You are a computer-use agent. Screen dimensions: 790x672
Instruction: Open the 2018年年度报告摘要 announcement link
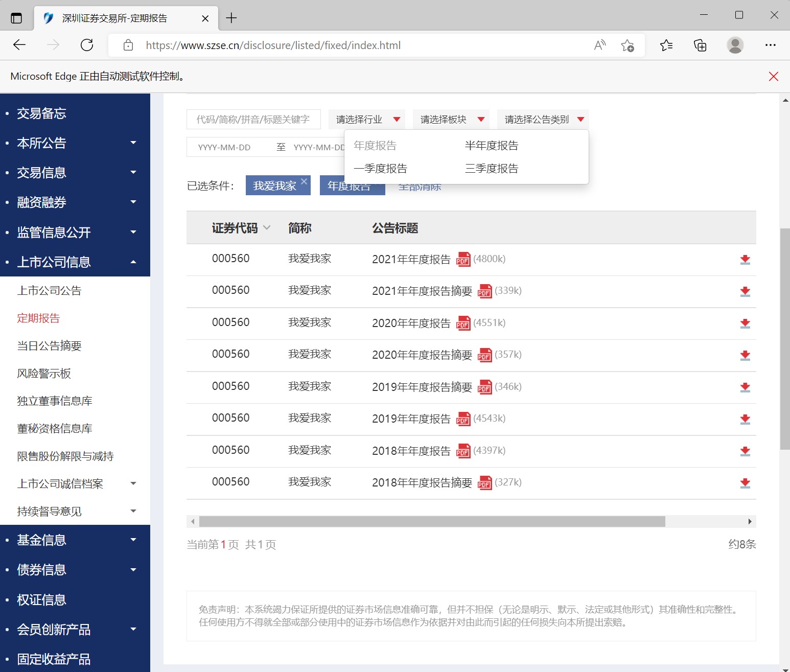[422, 482]
